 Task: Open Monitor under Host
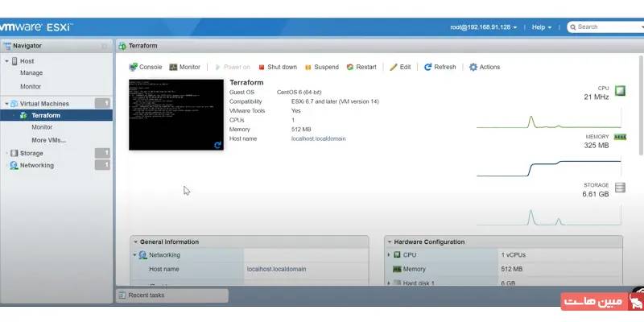click(x=31, y=87)
